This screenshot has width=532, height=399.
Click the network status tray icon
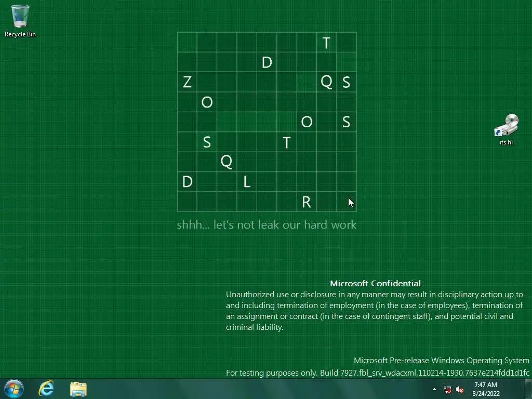[447, 390]
